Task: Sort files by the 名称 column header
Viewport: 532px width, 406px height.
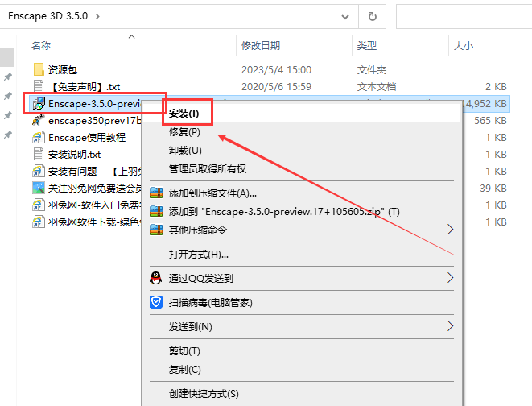Action: [x=41, y=45]
